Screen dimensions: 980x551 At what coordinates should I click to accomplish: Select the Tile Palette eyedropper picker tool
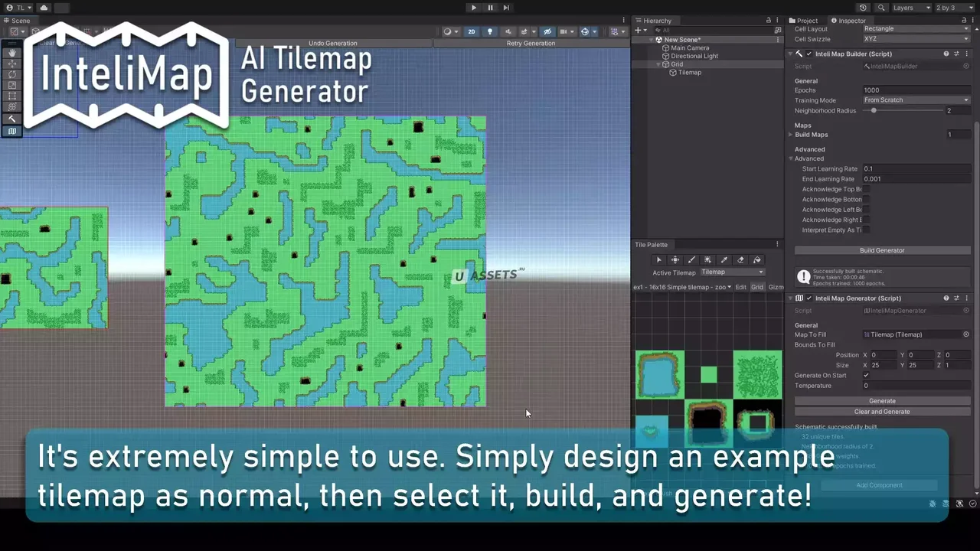(x=724, y=260)
